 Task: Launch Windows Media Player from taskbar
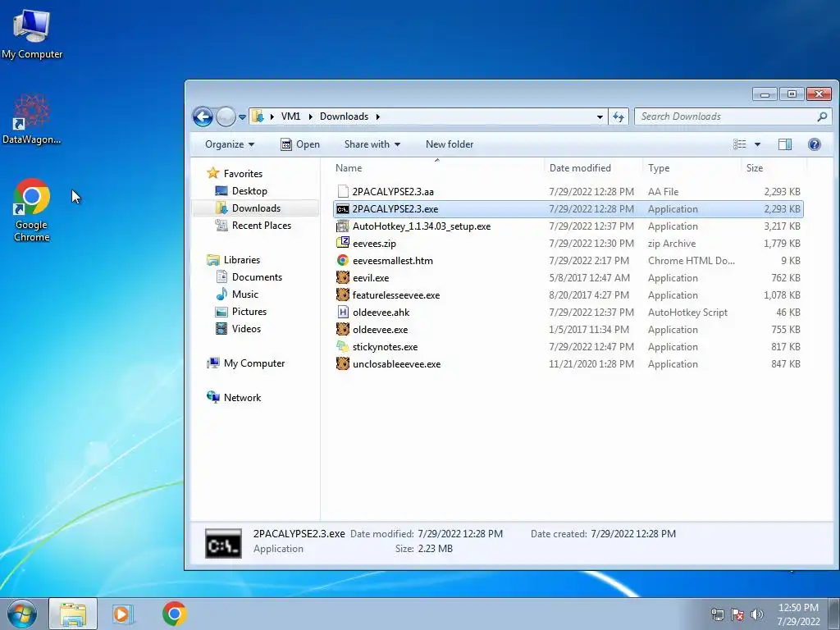coord(123,614)
